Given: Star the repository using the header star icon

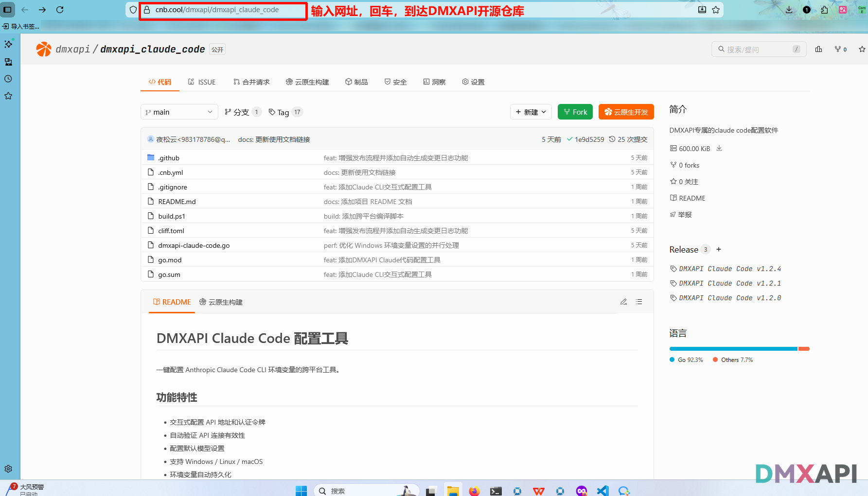Looking at the screenshot, I should pos(862,49).
